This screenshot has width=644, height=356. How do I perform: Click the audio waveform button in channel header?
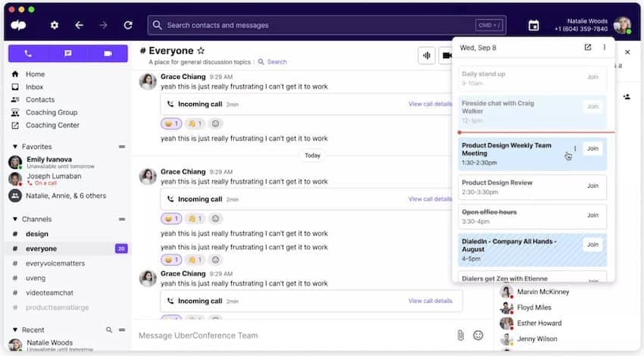tap(427, 55)
